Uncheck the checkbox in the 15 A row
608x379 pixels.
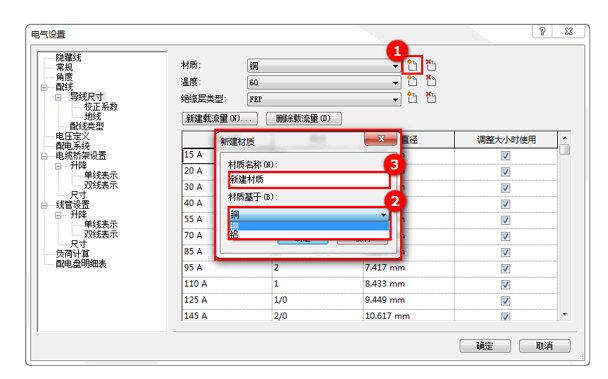tap(505, 156)
